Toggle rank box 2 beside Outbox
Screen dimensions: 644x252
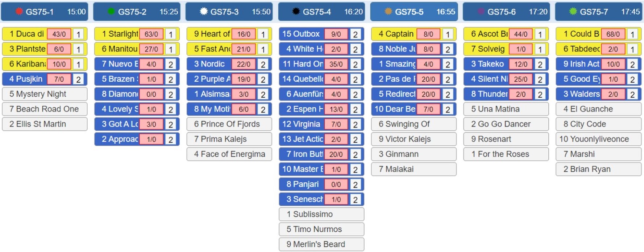click(x=355, y=34)
